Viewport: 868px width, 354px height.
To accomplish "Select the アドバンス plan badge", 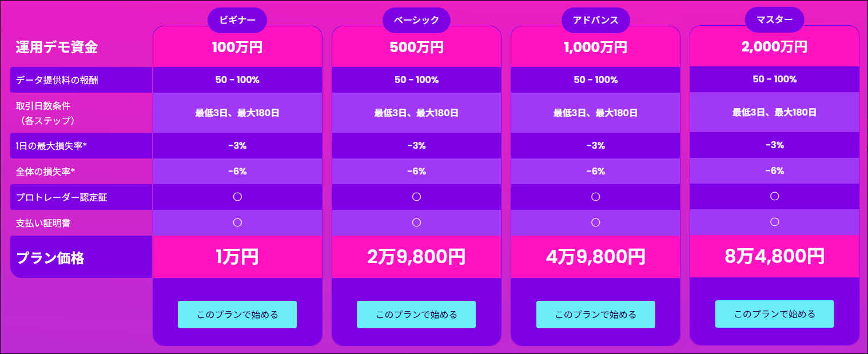I will point(595,20).
